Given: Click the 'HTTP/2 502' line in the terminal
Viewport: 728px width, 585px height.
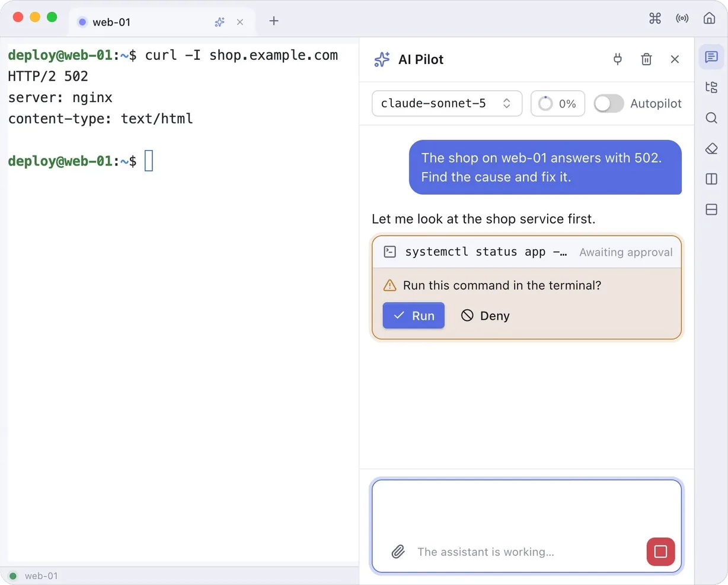Looking at the screenshot, I should click(x=48, y=77).
